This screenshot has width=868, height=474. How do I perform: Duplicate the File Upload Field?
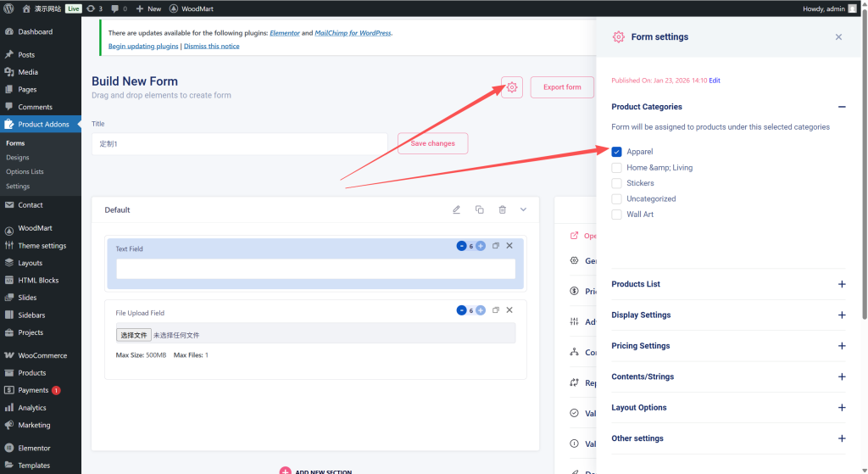click(x=496, y=310)
